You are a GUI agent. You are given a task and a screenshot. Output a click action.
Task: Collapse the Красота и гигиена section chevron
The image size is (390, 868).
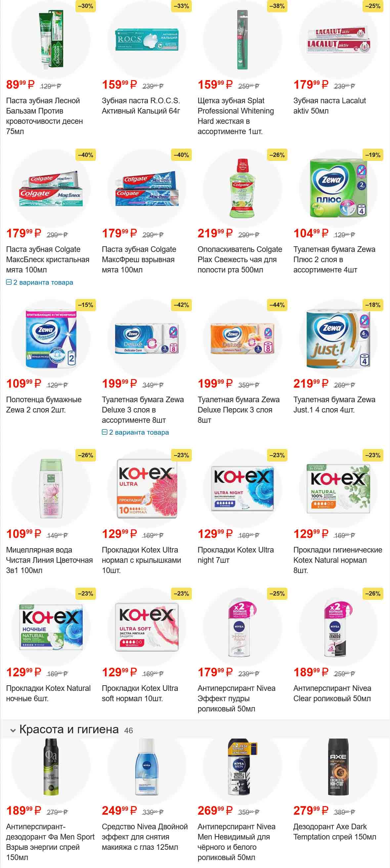(x=13, y=731)
